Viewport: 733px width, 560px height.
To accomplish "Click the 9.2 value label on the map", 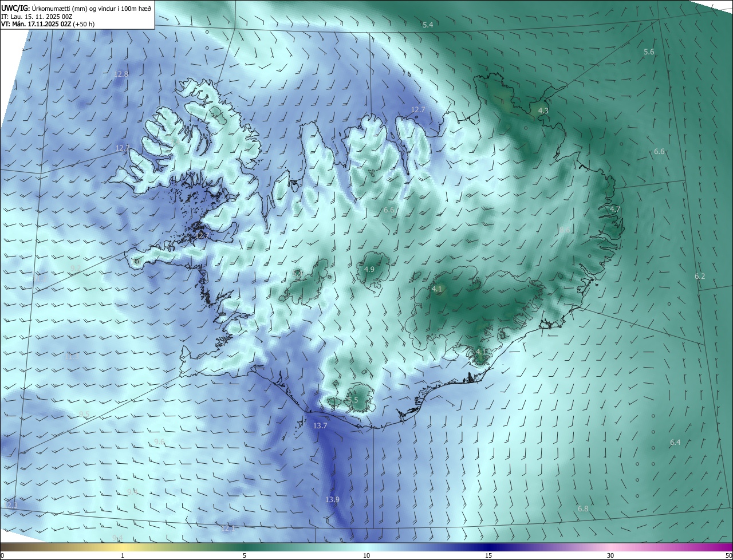I will (76, 268).
